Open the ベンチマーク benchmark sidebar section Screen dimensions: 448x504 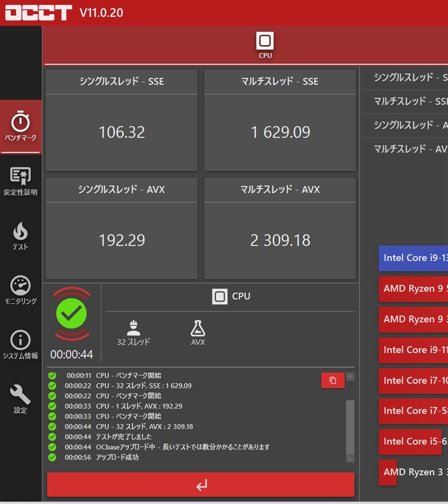click(x=21, y=126)
